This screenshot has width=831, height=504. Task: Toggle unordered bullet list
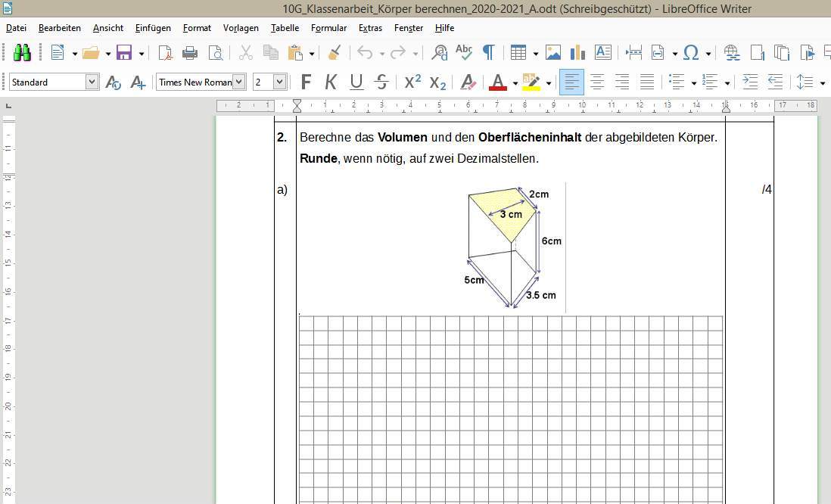pos(677,82)
